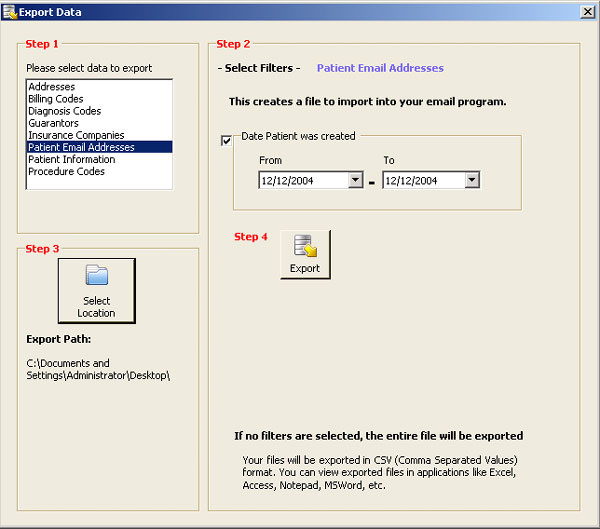600x529 pixels.
Task: Select Procedure Codes in the list
Action: click(66, 171)
